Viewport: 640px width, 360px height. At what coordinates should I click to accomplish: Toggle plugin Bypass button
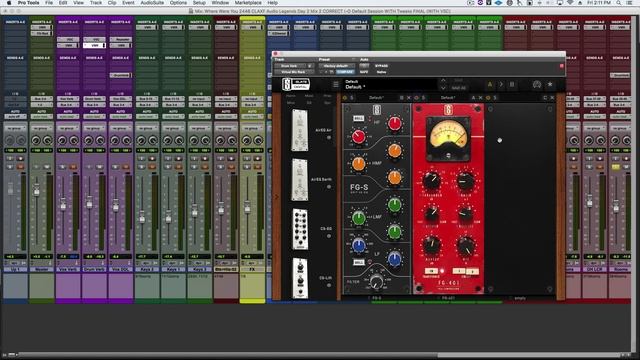(x=381, y=66)
